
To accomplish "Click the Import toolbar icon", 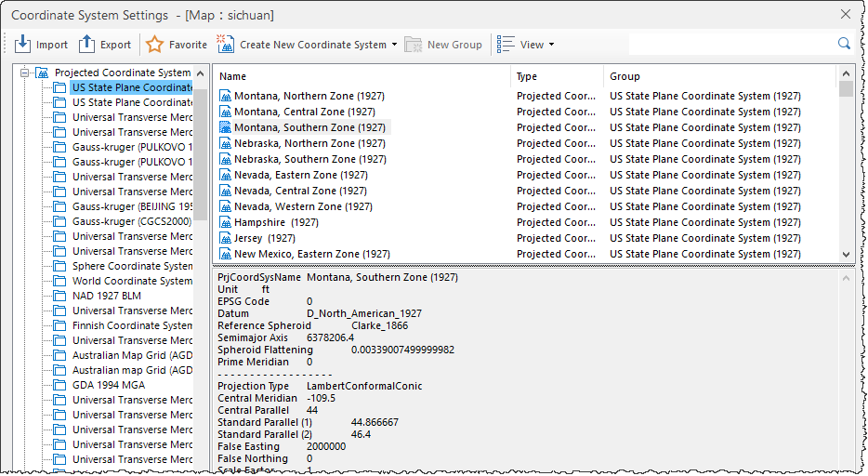I will point(23,45).
